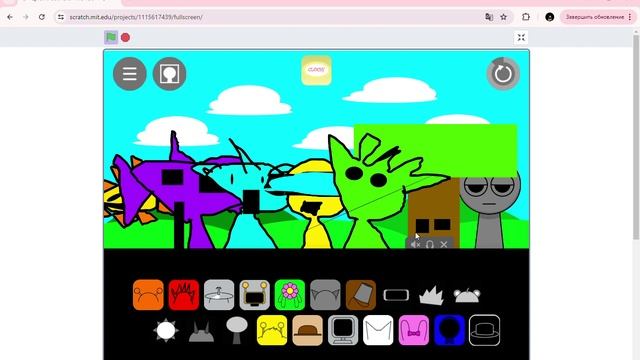Choose the gray cat ears character icon

[x=325, y=295]
